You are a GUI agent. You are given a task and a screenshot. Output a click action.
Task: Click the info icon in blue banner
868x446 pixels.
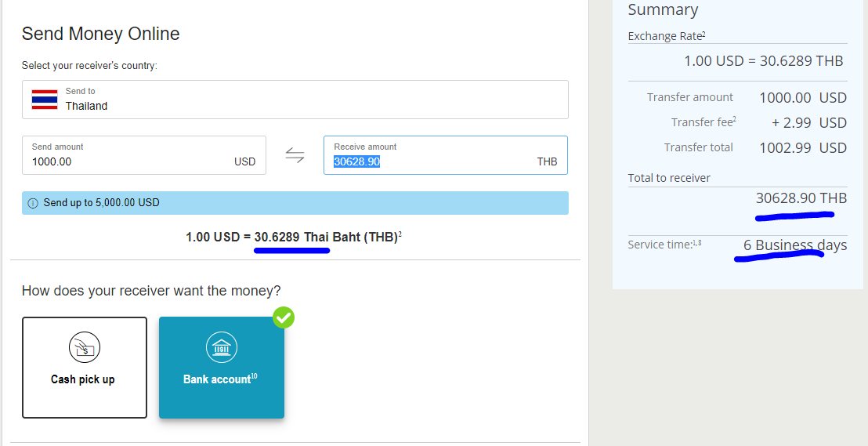coord(33,203)
